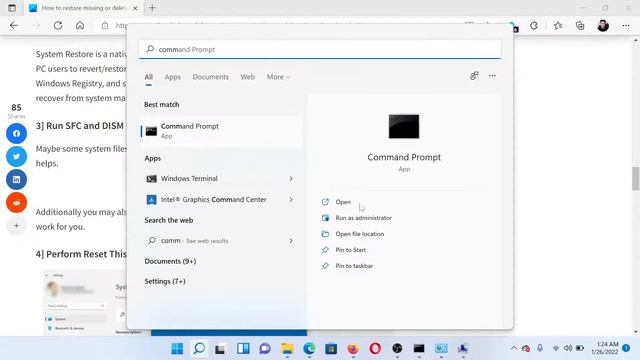Image resolution: width=640 pixels, height=360 pixels.
Task: Open Windows Start menu
Action: click(x=177, y=349)
